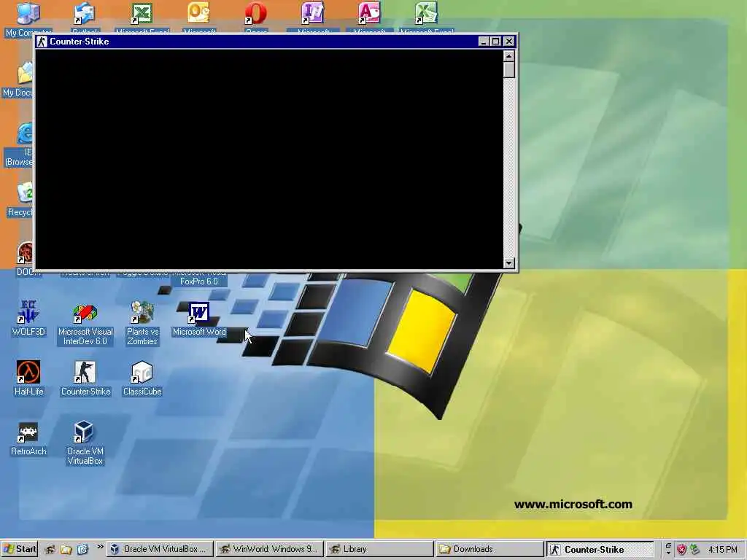The width and height of the screenshot is (747, 560).
Task: Select the My Computer desktop icon
Action: tap(28, 13)
